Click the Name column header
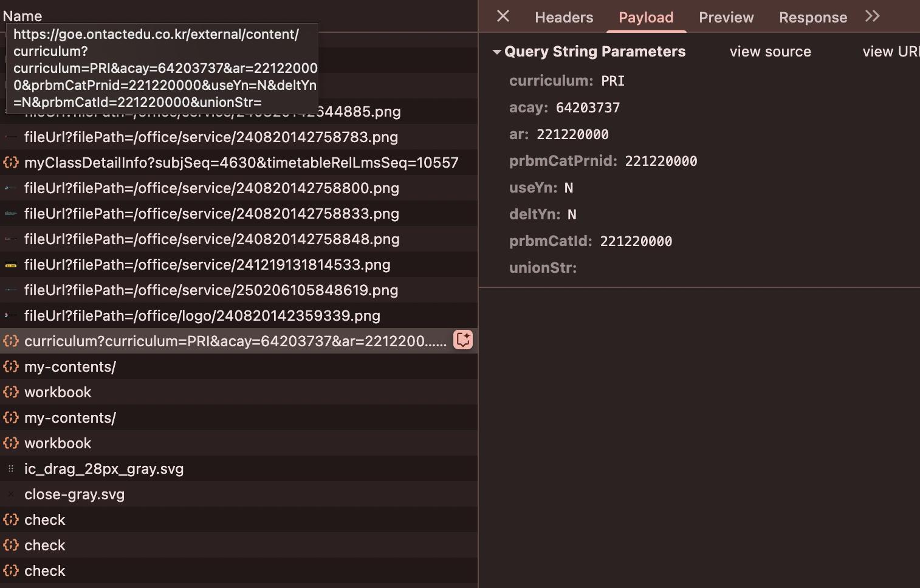 point(22,16)
